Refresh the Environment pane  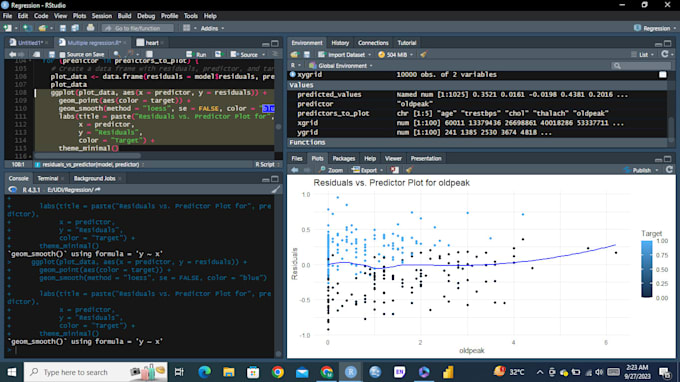coord(665,55)
